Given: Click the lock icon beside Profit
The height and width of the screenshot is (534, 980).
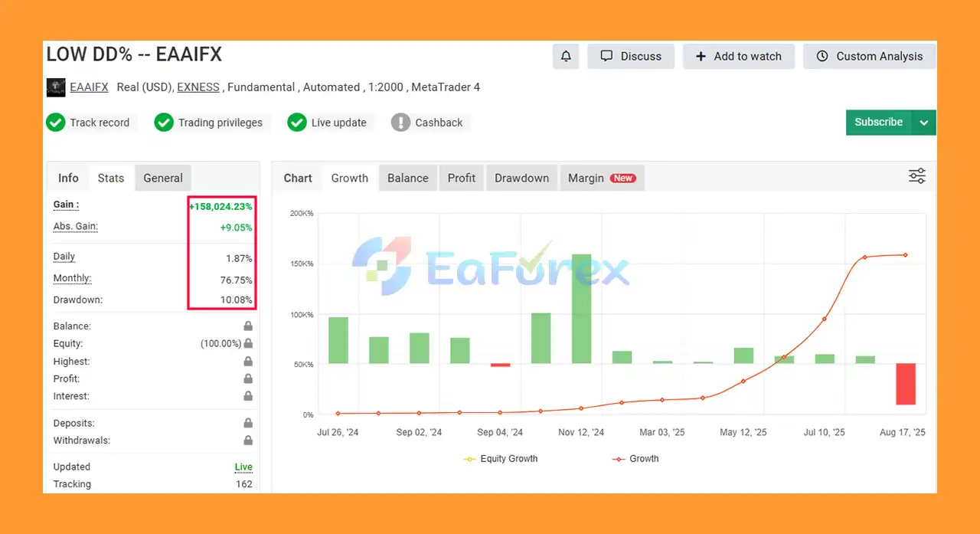Looking at the screenshot, I should point(248,378).
